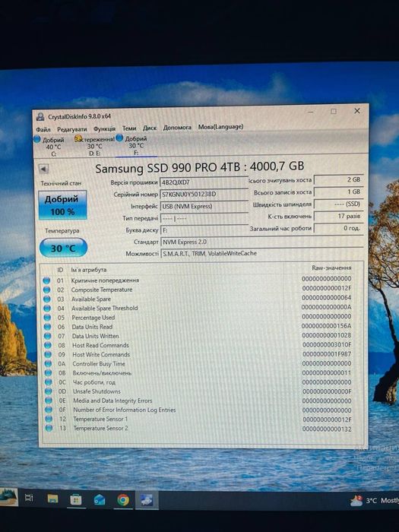The width and height of the screenshot is (399, 532).
Task: Open File Explorer from the taskbar
Action: (x=52, y=499)
